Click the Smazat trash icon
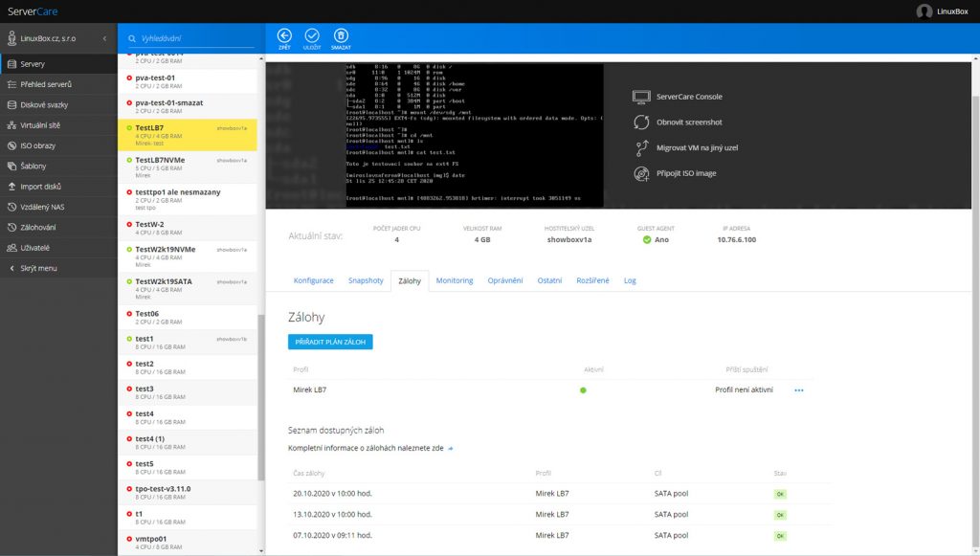This screenshot has width=980, height=556. point(341,35)
